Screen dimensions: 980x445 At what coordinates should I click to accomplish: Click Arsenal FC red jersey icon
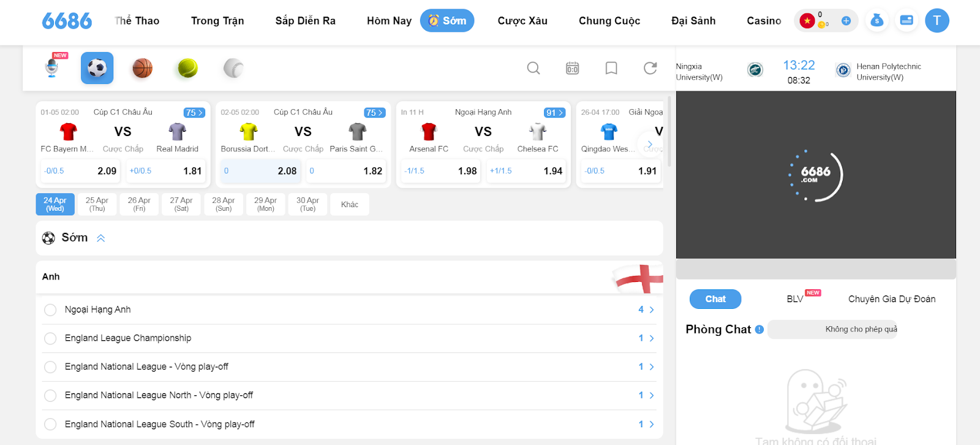(x=429, y=131)
